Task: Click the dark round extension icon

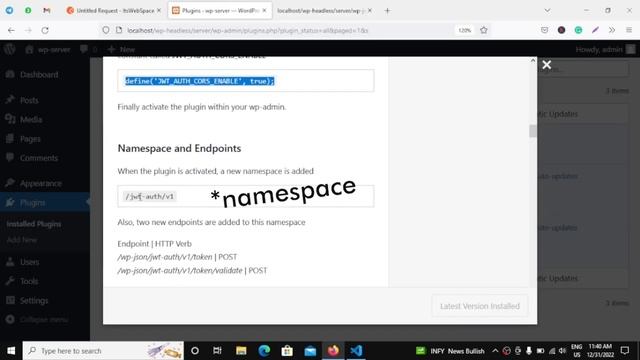Action: coord(562,30)
